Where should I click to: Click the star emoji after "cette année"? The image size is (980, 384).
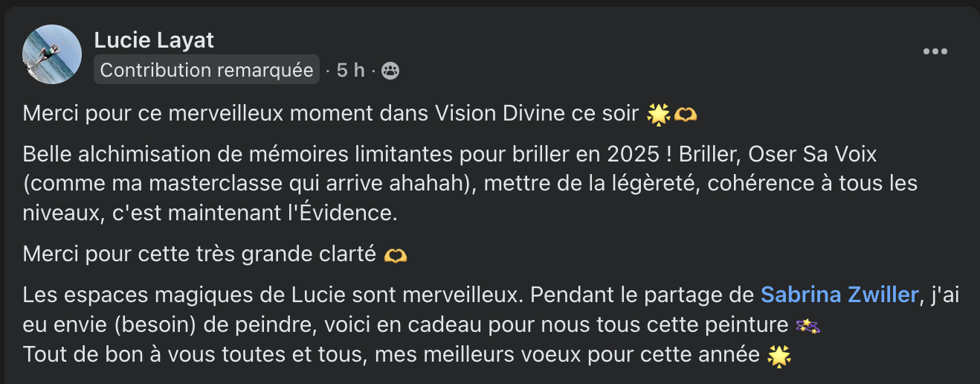coord(779,356)
